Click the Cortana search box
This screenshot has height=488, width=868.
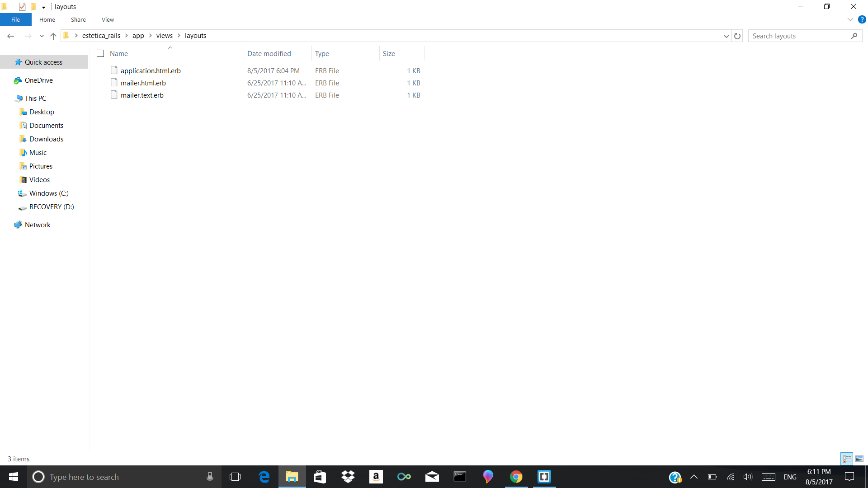[124, 477]
